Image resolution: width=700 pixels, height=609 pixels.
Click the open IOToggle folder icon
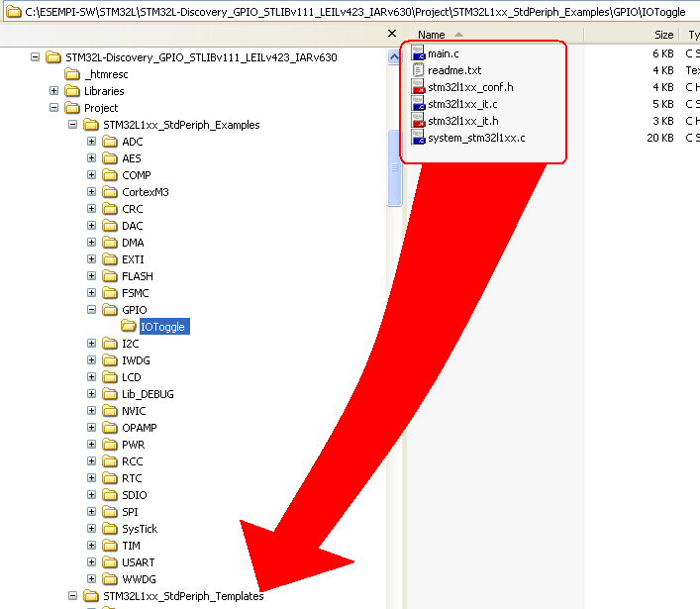click(x=129, y=327)
